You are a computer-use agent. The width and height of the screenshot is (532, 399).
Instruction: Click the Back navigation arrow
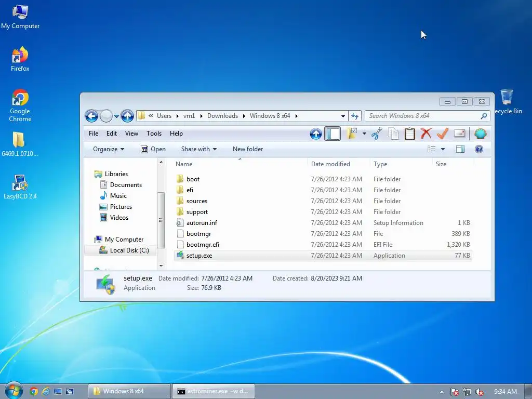coord(91,116)
